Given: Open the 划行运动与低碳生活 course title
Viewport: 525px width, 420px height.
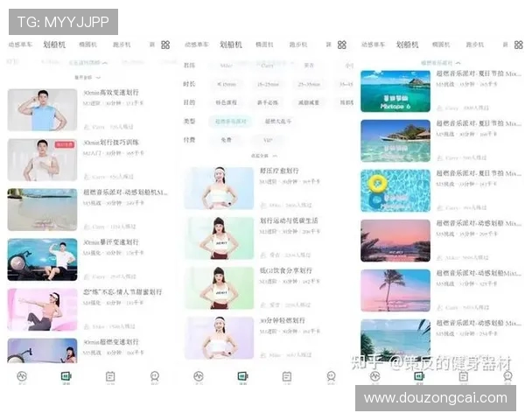Looking at the screenshot, I should (x=289, y=220).
